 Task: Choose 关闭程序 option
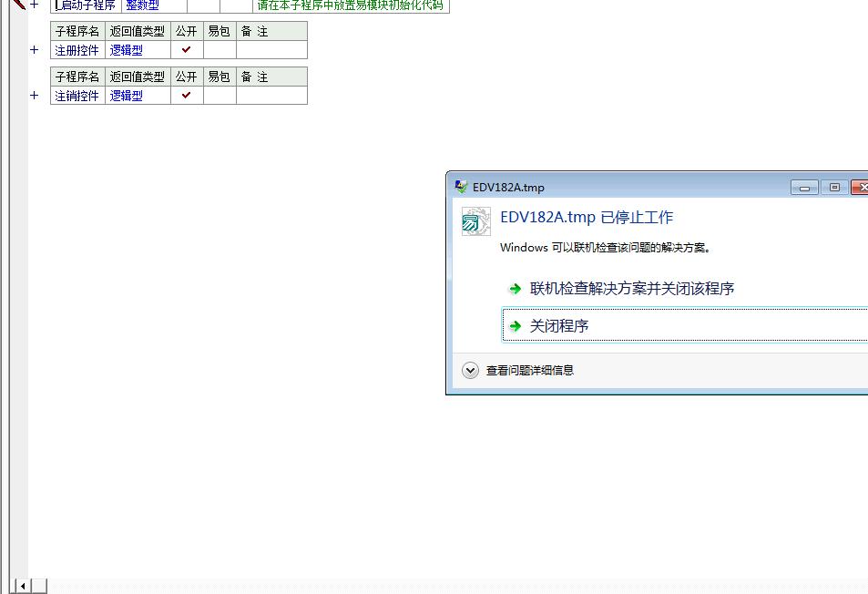(x=559, y=326)
